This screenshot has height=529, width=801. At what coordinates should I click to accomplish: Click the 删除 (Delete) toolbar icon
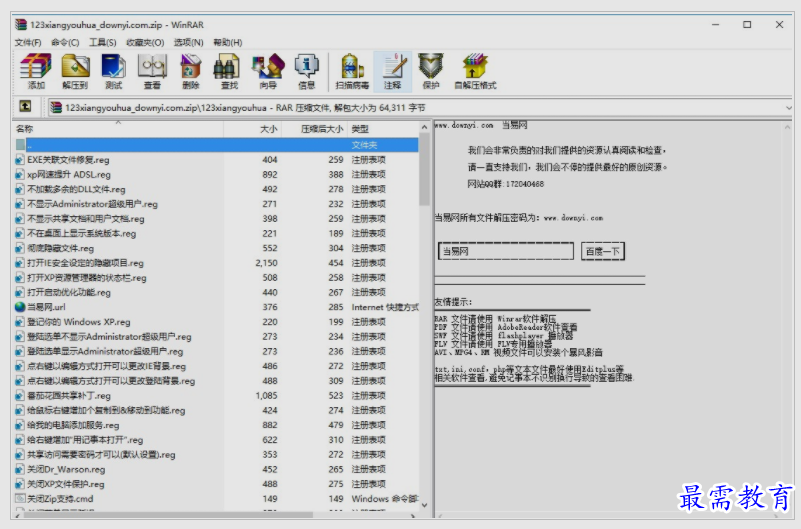pyautogui.click(x=191, y=71)
